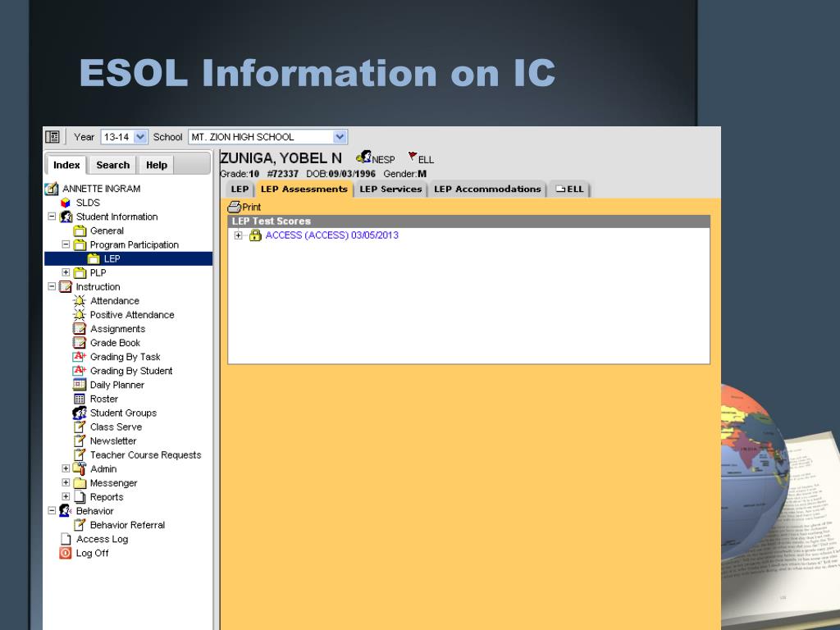The width and height of the screenshot is (840, 630).
Task: Click the Grading By Task A+ icon
Action: tap(80, 356)
